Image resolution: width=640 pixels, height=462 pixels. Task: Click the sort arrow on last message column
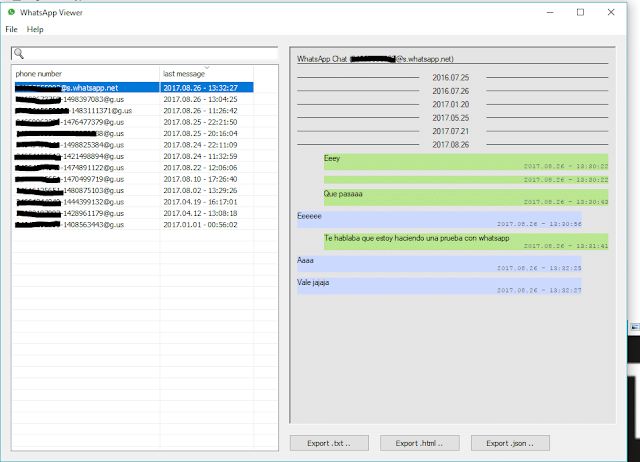[209, 69]
